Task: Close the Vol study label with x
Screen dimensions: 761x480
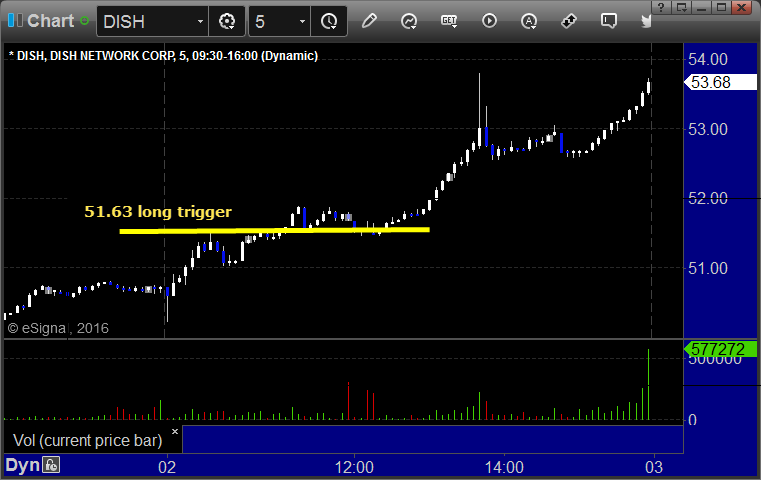Action: [175, 431]
